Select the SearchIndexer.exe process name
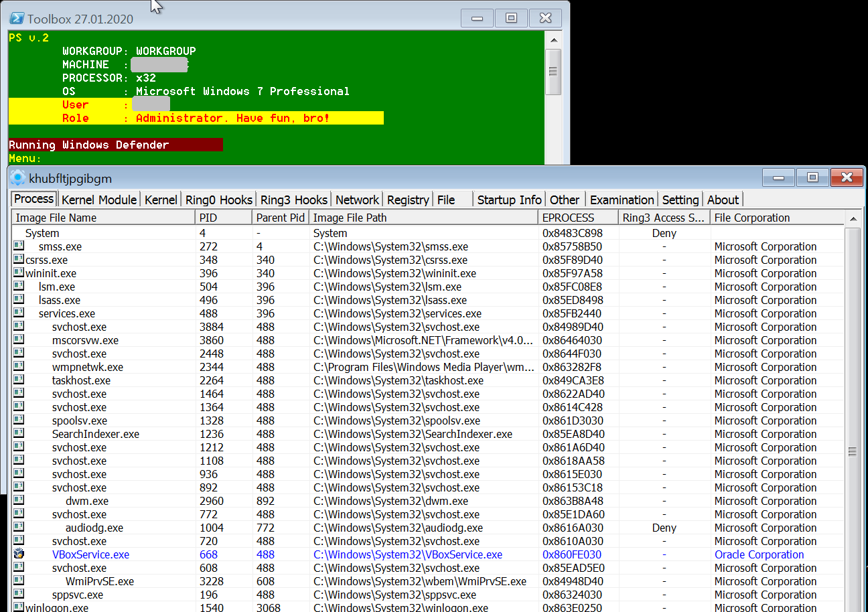 click(x=96, y=434)
